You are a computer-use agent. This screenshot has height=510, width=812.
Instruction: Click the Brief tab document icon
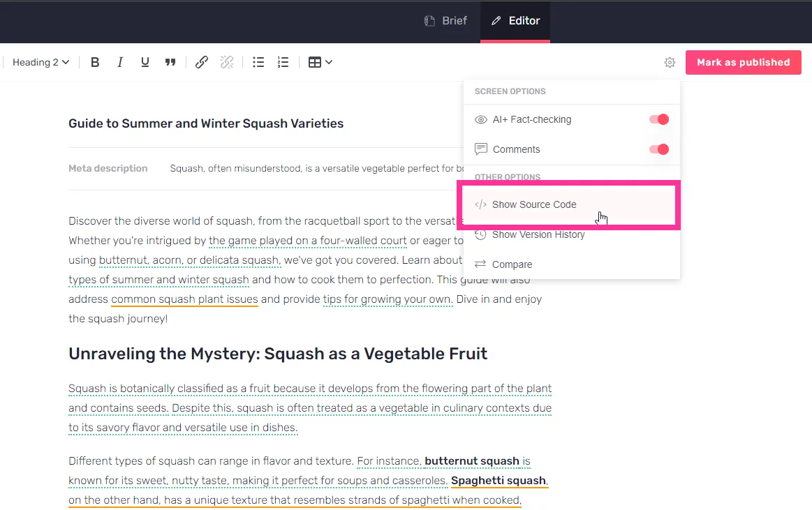coord(429,21)
